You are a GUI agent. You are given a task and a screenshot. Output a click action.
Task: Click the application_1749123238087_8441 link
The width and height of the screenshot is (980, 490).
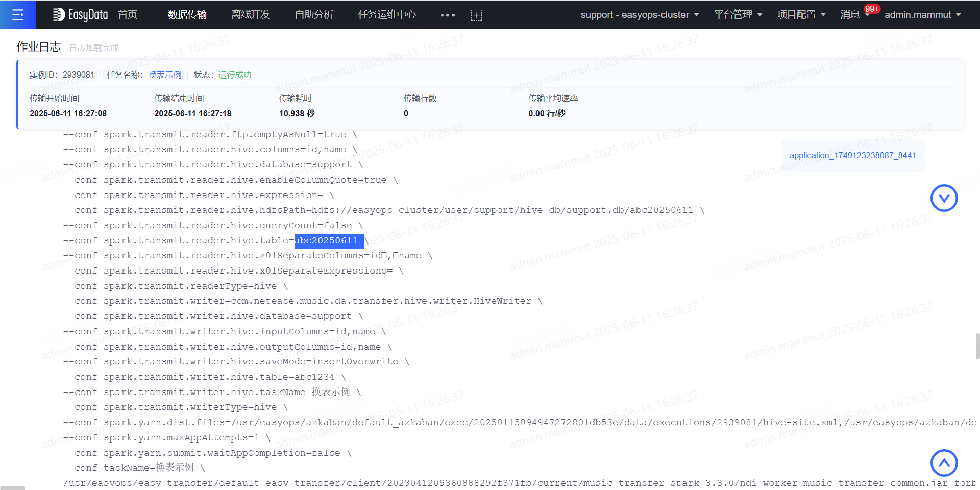(x=852, y=155)
